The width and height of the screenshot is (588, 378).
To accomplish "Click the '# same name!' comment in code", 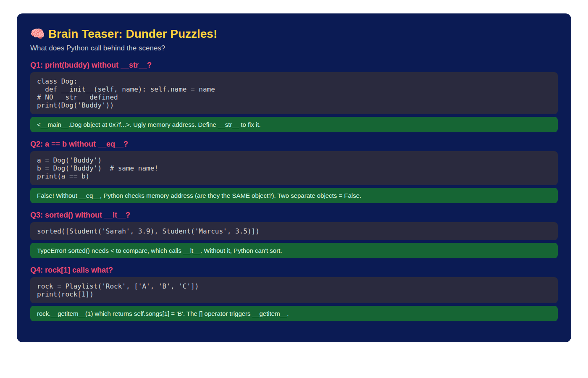I will [x=134, y=168].
